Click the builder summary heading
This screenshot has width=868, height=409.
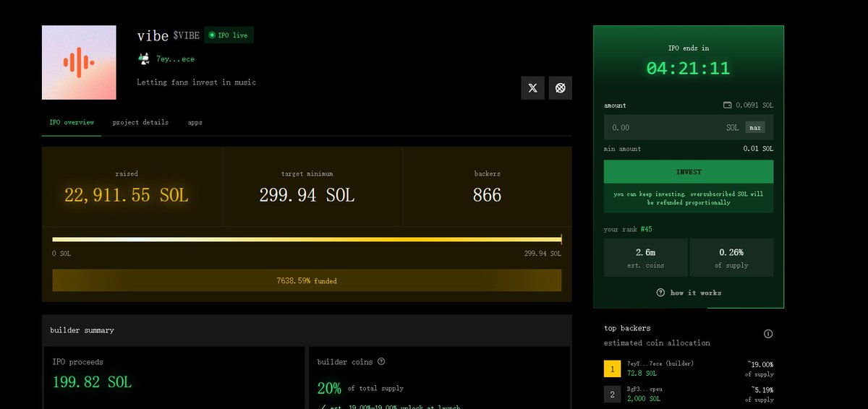(82, 330)
